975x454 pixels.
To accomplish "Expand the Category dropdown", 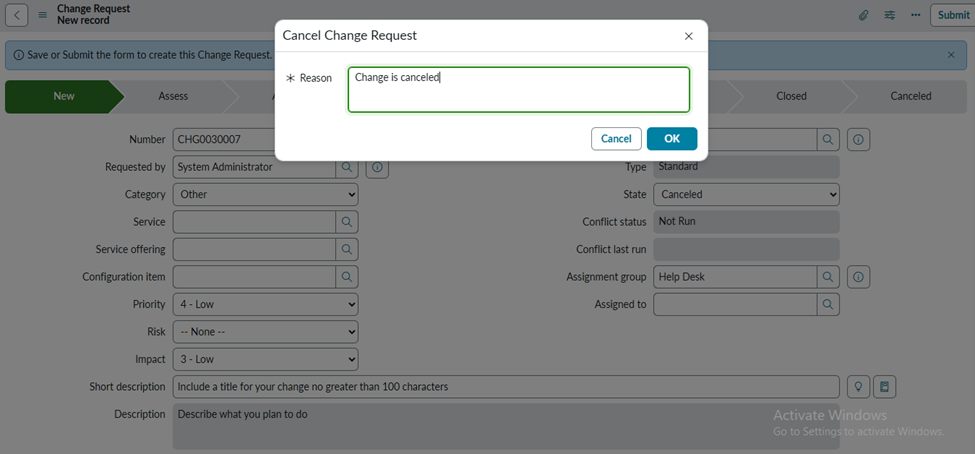I will [265, 195].
